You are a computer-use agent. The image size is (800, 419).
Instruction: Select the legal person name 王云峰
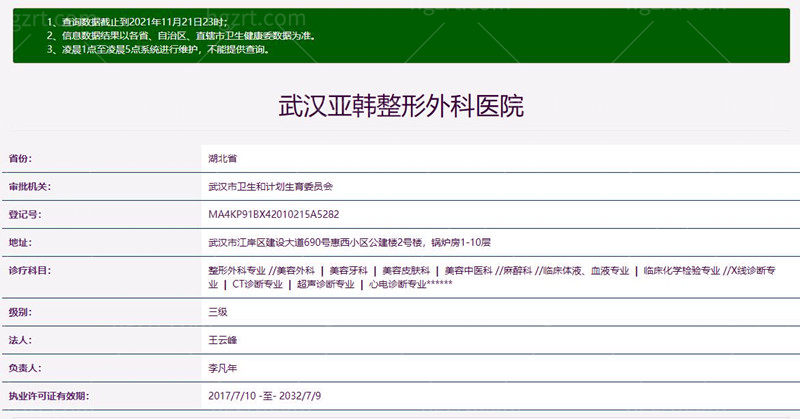tap(222, 340)
